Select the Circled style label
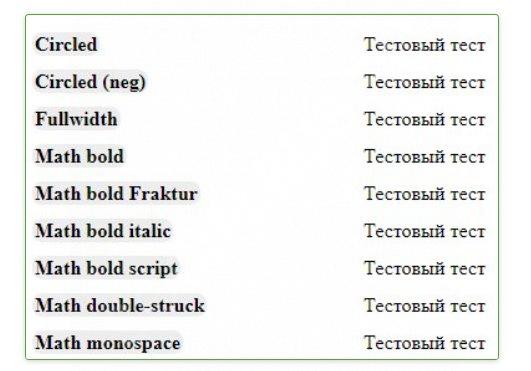Viewport: 531px width, 371px height. click(66, 45)
